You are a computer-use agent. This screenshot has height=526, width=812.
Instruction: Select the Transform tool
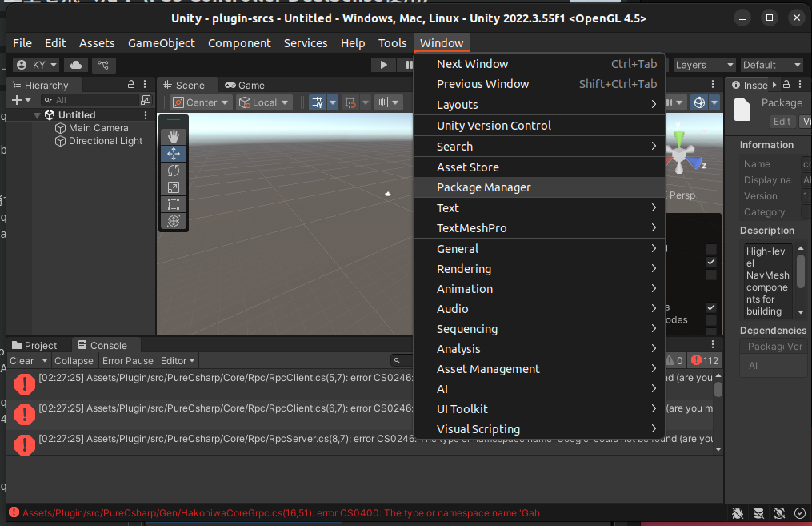pyautogui.click(x=174, y=221)
